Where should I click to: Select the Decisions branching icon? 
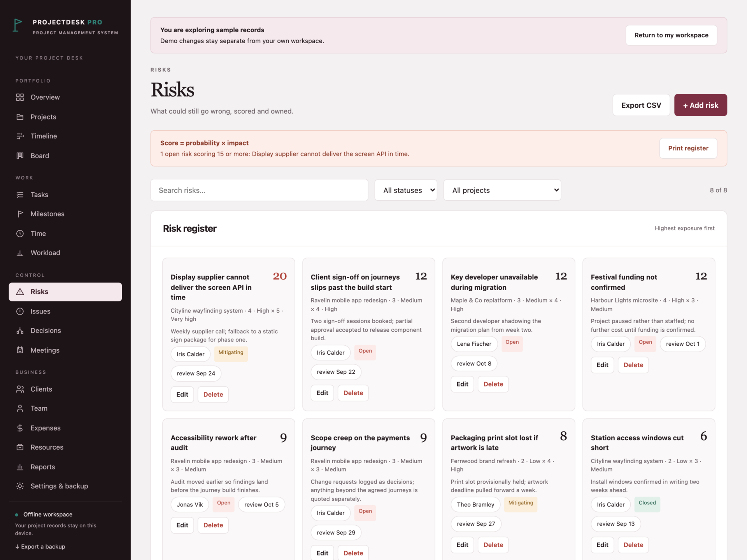coord(20,331)
